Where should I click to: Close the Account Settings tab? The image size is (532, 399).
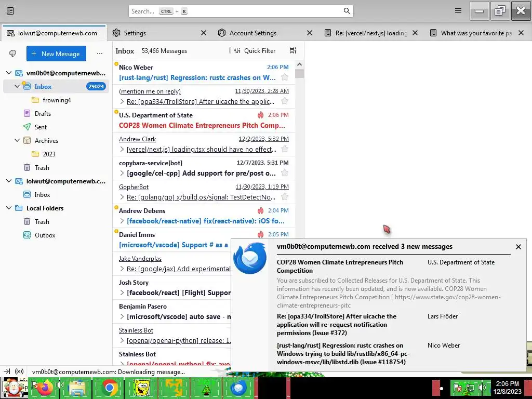[x=310, y=33]
